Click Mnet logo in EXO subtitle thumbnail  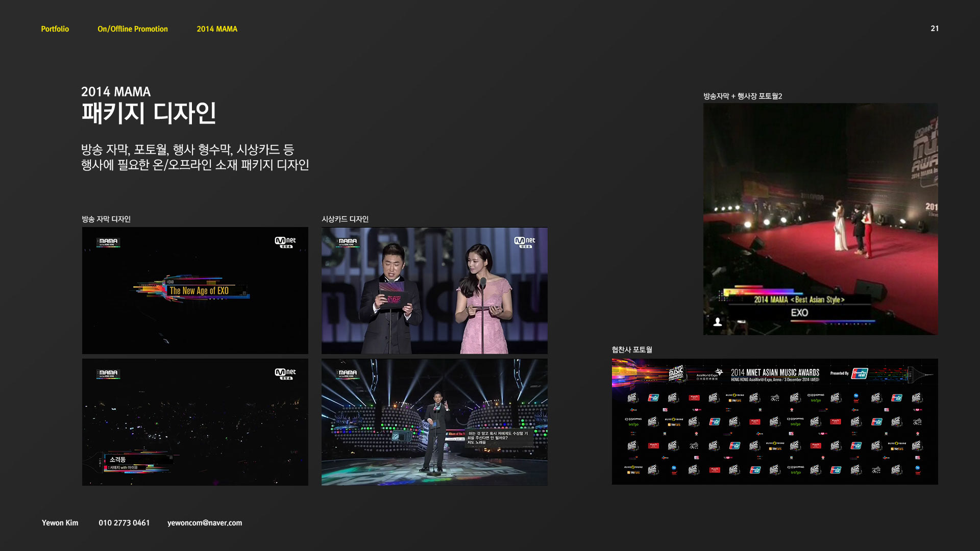pos(285,242)
